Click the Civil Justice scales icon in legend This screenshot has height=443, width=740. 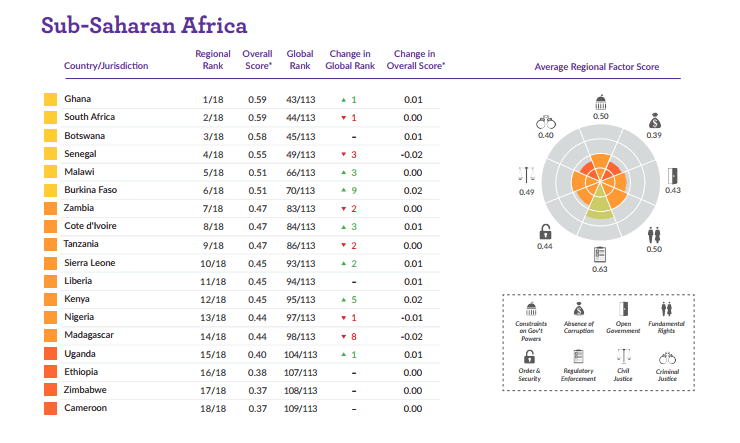[623, 355]
